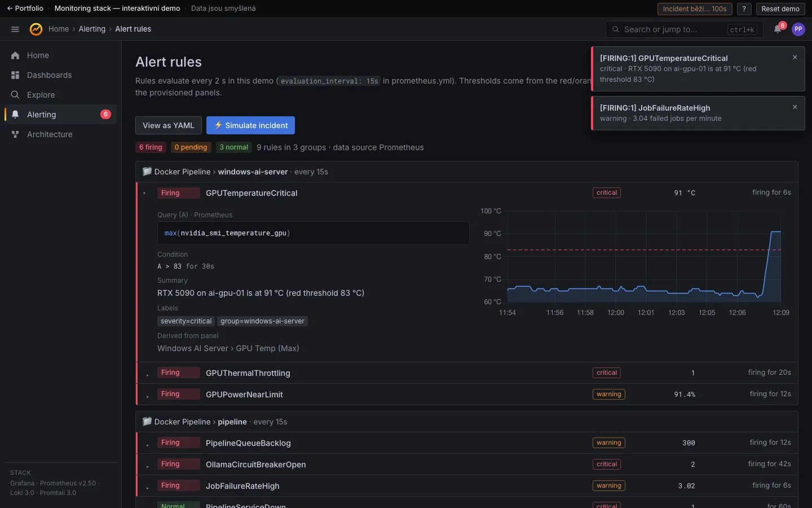Click the windows-ai-server group folder icon

click(x=147, y=171)
